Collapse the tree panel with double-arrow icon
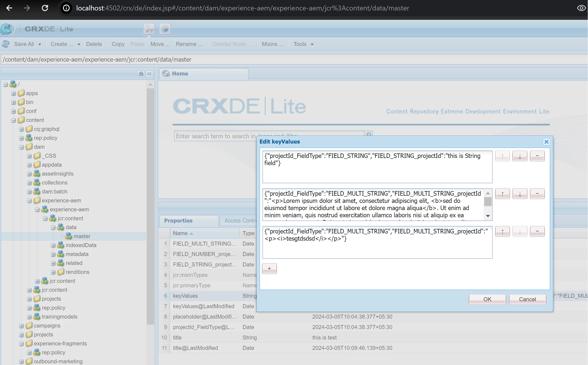 (149, 74)
